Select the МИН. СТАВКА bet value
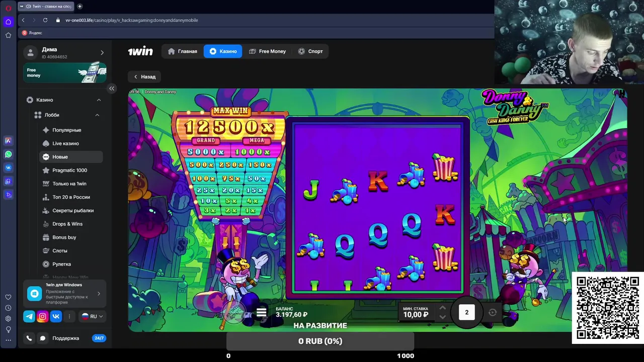The height and width of the screenshot is (362, 644). click(x=416, y=315)
